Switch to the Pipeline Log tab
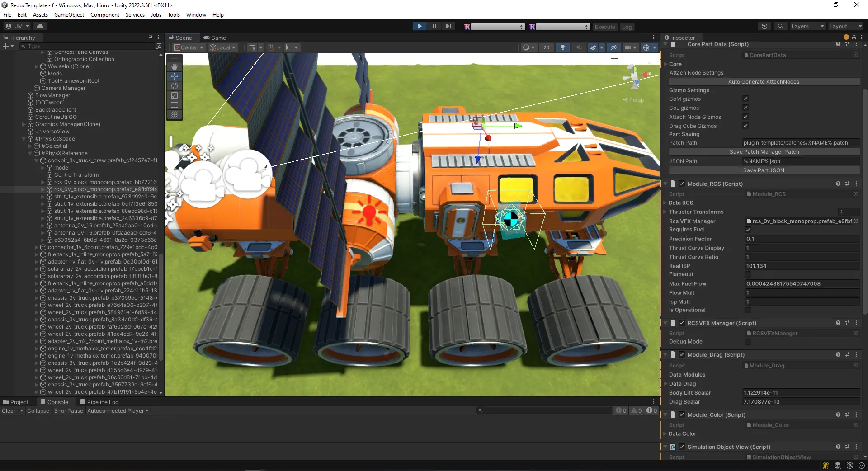This screenshot has height=471, width=868. (x=99, y=402)
